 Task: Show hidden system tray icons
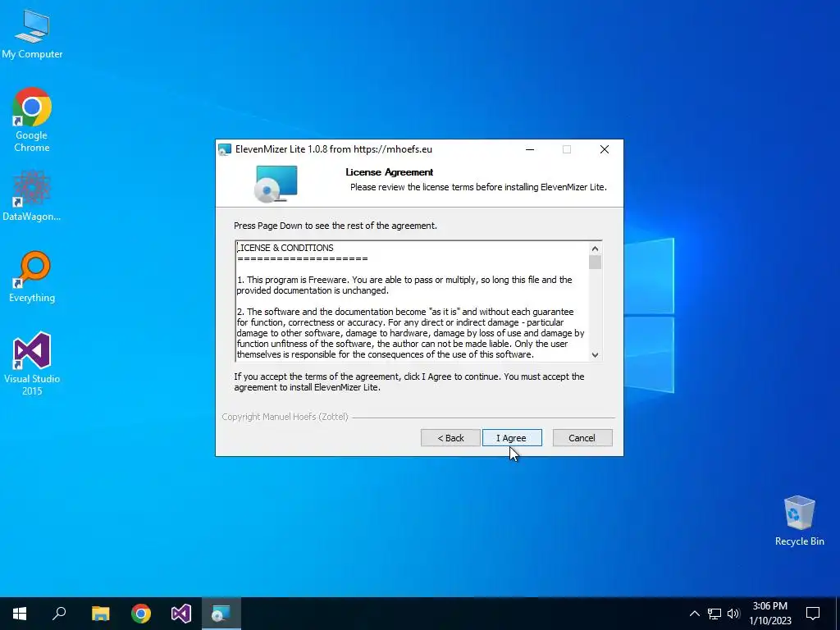[x=694, y=614]
